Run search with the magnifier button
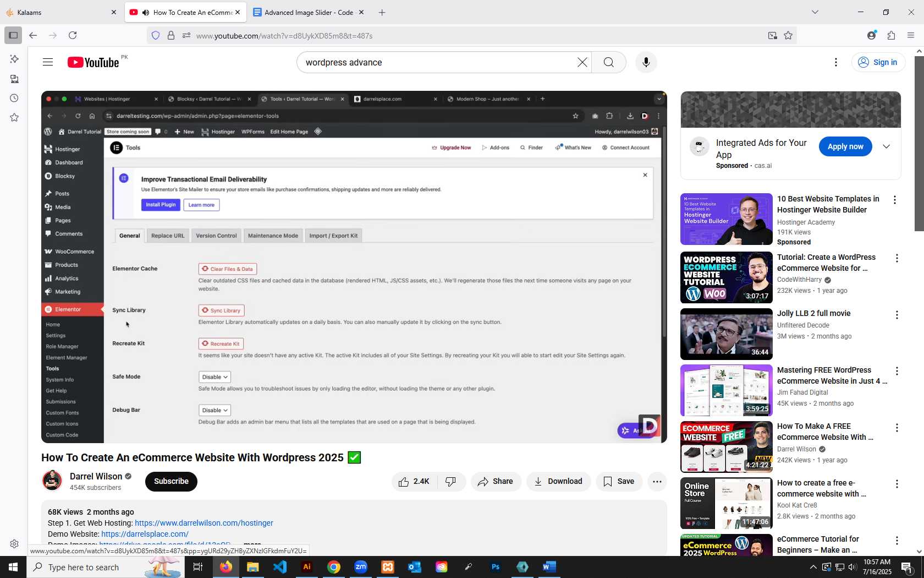Image resolution: width=924 pixels, height=578 pixels. pos(609,62)
